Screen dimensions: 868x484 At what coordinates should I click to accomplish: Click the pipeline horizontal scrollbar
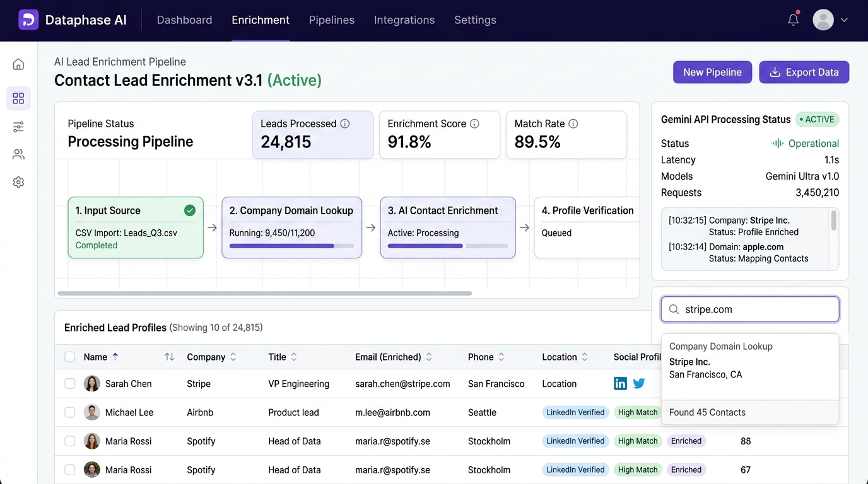point(265,293)
